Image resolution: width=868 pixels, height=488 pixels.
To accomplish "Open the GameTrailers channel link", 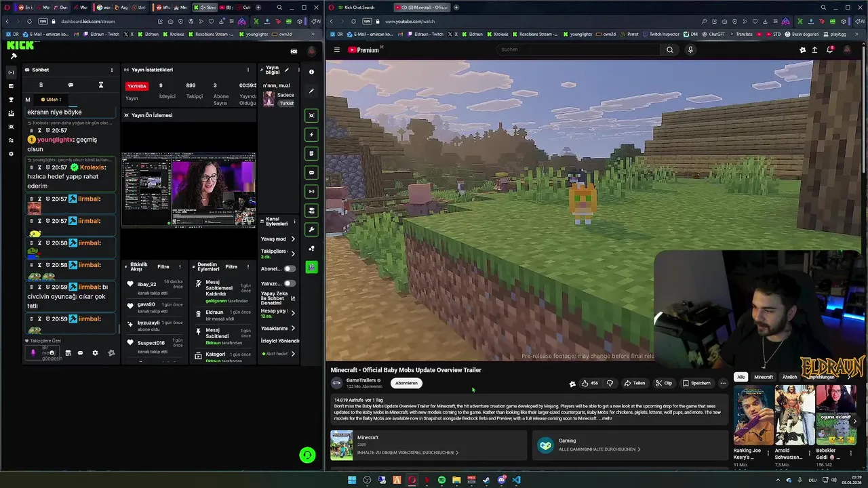I will pos(362,380).
